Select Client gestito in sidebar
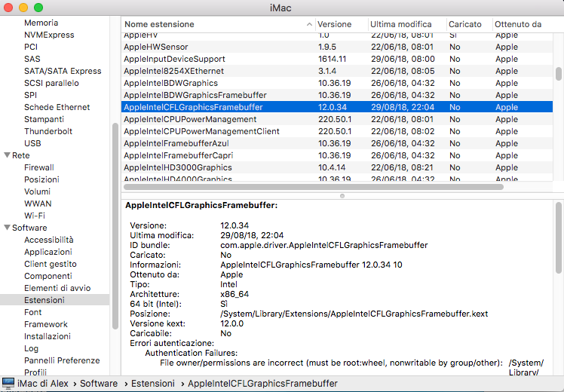Screen dimensions: 564x392 [x=51, y=264]
